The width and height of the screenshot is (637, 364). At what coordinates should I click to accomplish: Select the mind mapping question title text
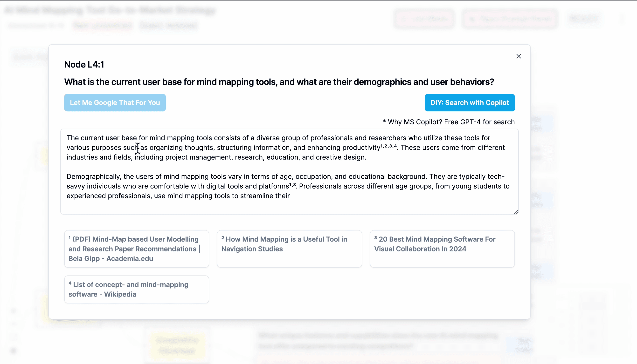pos(279,82)
